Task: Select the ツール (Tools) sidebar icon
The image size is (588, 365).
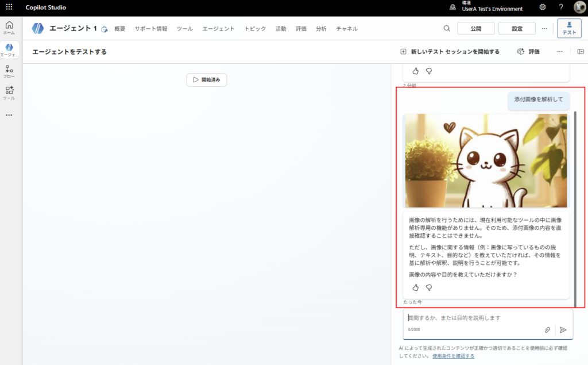Action: (9, 92)
